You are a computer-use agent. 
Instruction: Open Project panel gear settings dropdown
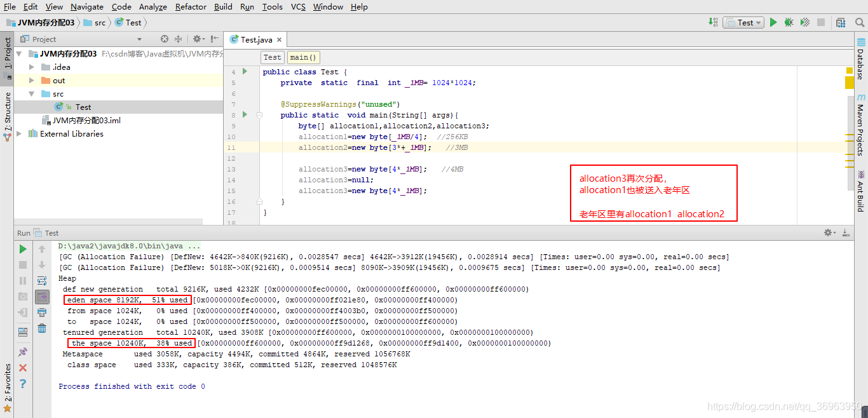click(199, 39)
